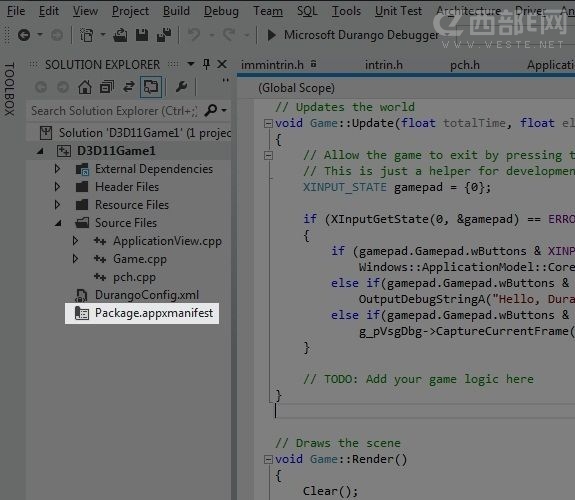
Task: Collapse Source Files folder
Action: 58,223
